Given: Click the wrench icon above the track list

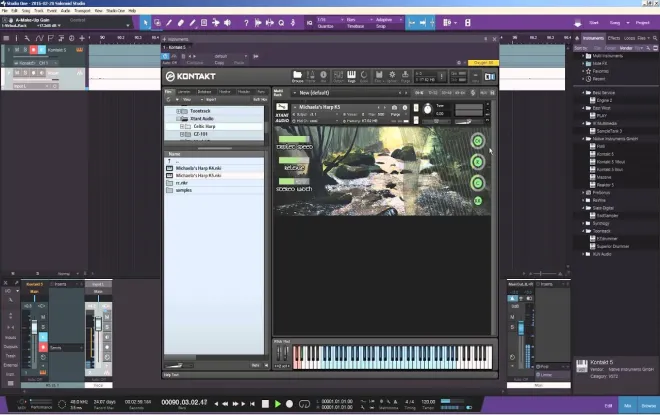Looking at the screenshot, I should (27, 38).
